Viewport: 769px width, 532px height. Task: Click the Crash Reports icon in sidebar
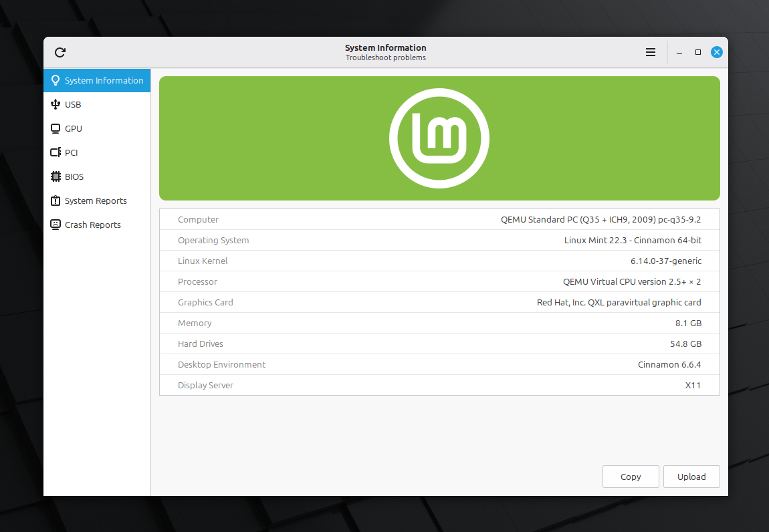(x=55, y=225)
